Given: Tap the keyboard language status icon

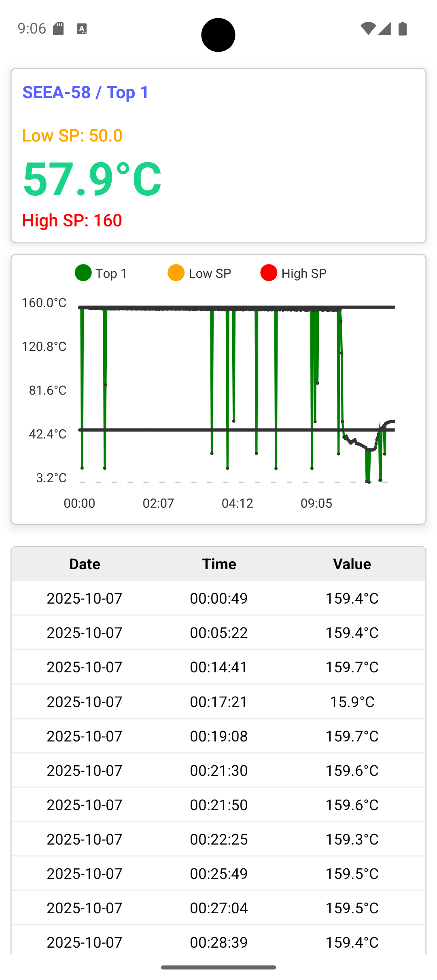Looking at the screenshot, I should click(x=82, y=29).
